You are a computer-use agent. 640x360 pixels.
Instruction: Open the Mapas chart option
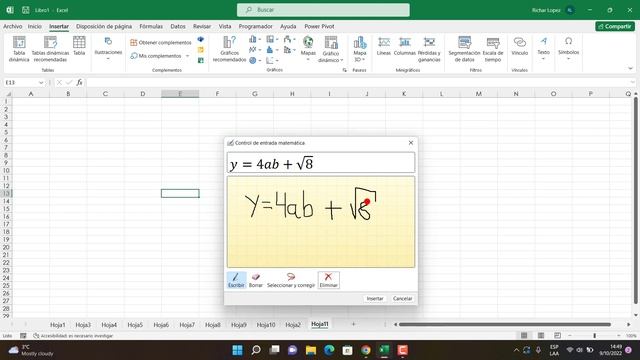click(x=308, y=48)
